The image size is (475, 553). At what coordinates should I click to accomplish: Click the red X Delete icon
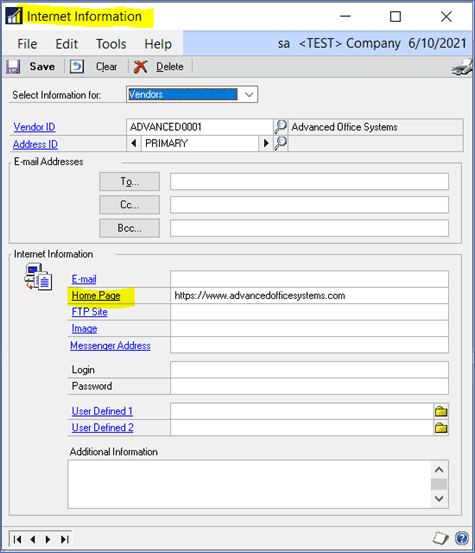click(x=140, y=66)
